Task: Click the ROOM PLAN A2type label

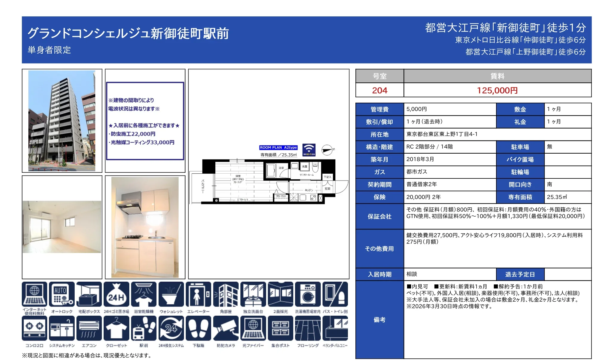Action: [278, 147]
